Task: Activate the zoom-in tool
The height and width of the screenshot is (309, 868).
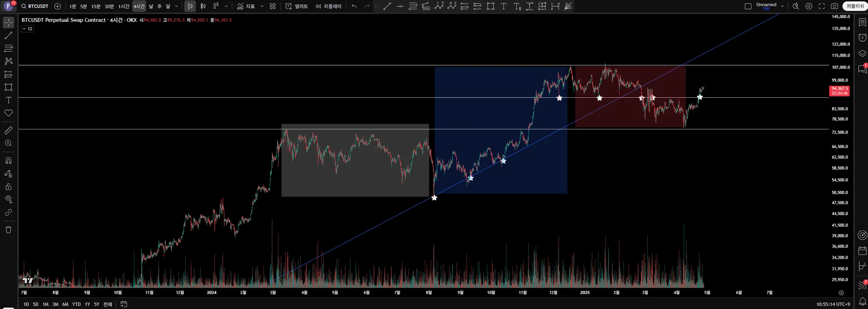Action: pos(9,143)
